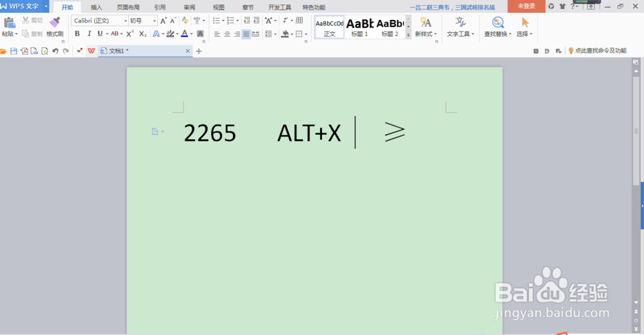This screenshot has width=644, height=335.
Task: Apply the 标题 1 heading style
Action: point(359,28)
